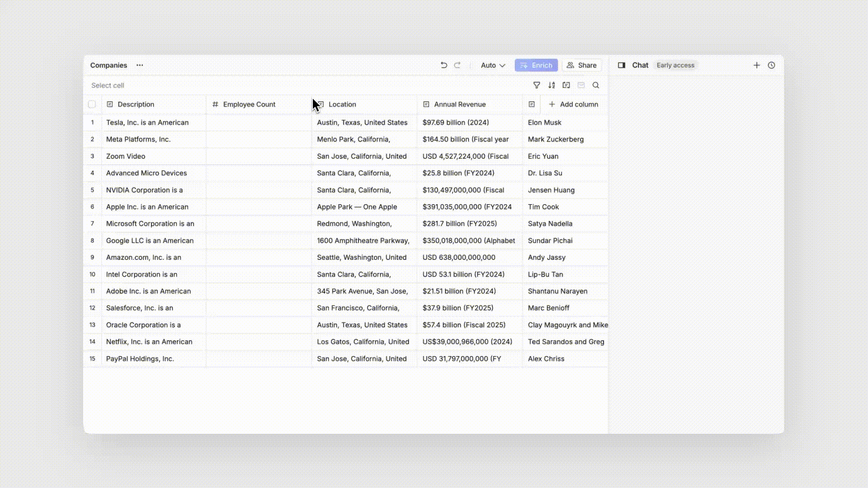
Task: Open chat history via the clock icon
Action: click(x=771, y=65)
